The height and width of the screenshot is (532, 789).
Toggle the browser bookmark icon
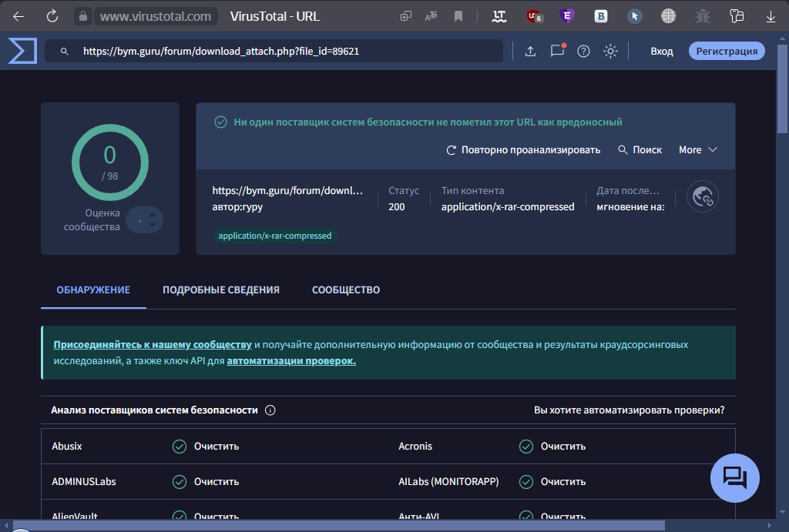coord(458,15)
